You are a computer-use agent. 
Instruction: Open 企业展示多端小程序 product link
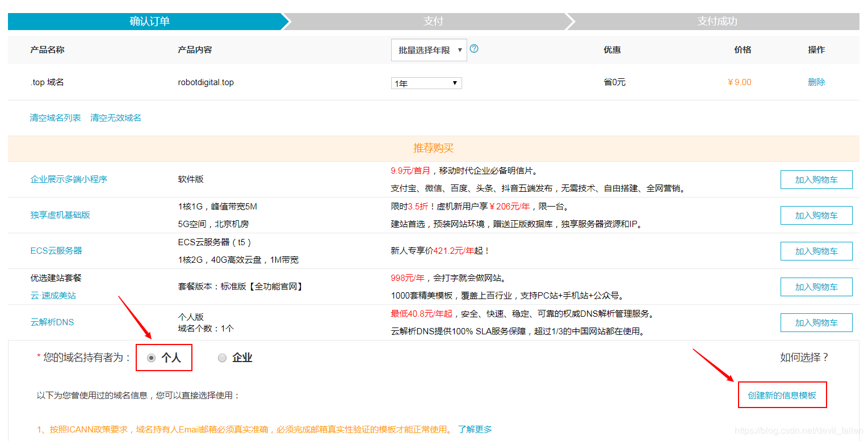pyautogui.click(x=69, y=179)
